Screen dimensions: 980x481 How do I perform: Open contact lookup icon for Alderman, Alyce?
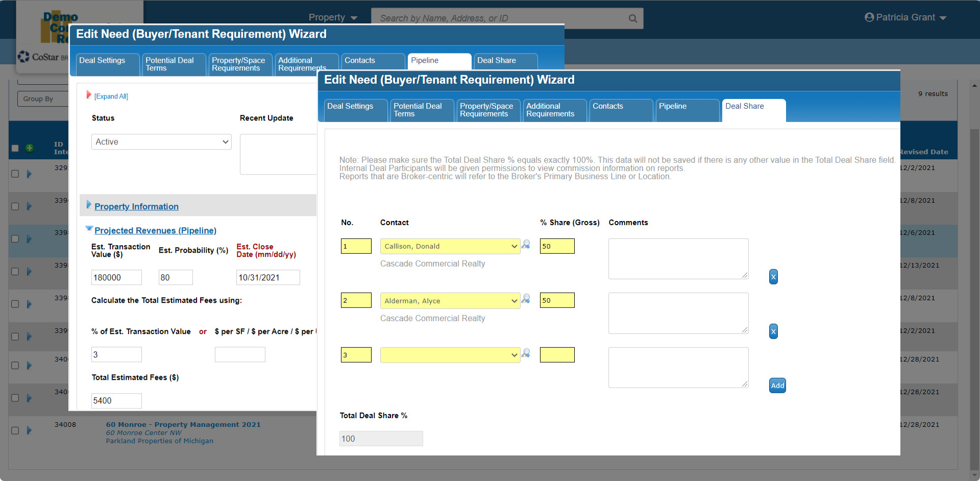click(526, 299)
